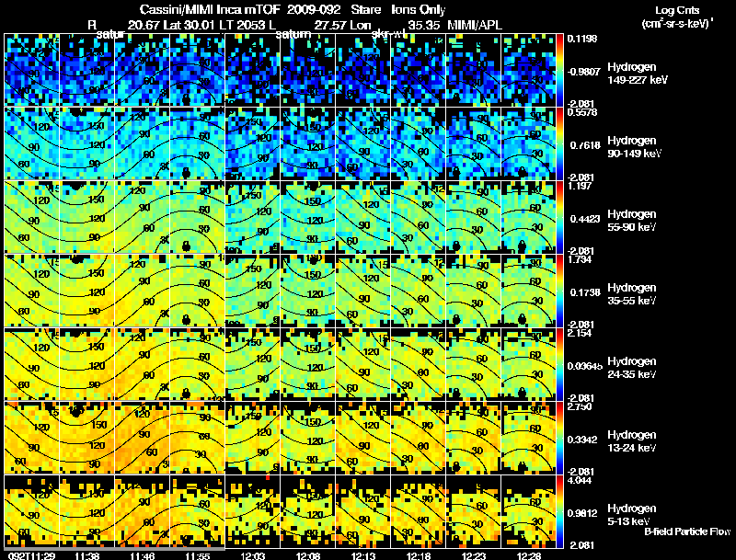Click the color bar beside 13-24 keV row

pyautogui.click(x=559, y=439)
